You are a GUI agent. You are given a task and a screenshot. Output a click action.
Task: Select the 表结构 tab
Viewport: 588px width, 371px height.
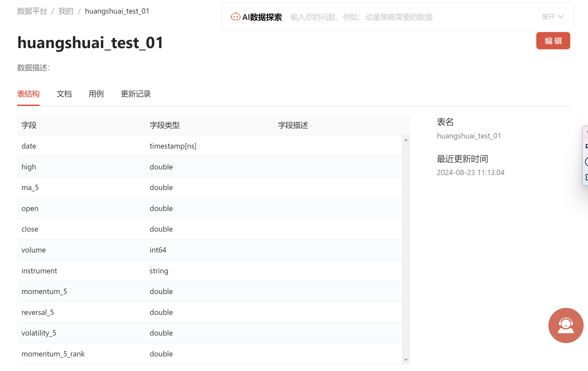[28, 94]
